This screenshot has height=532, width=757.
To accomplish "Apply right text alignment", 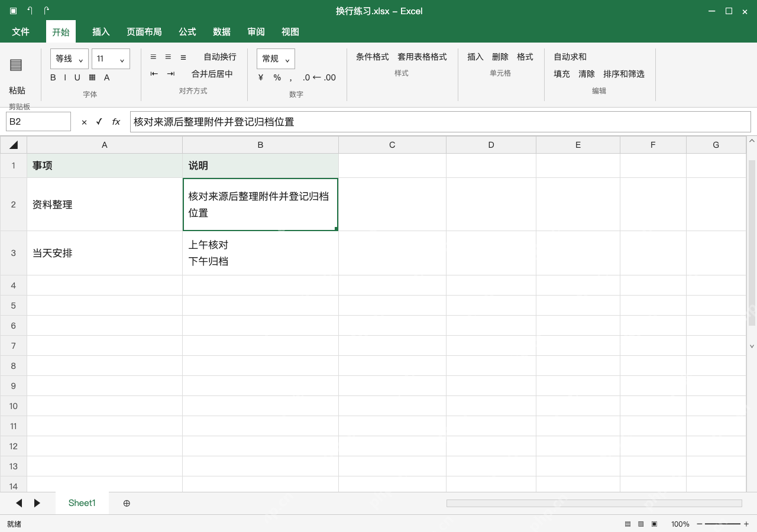I will (183, 57).
